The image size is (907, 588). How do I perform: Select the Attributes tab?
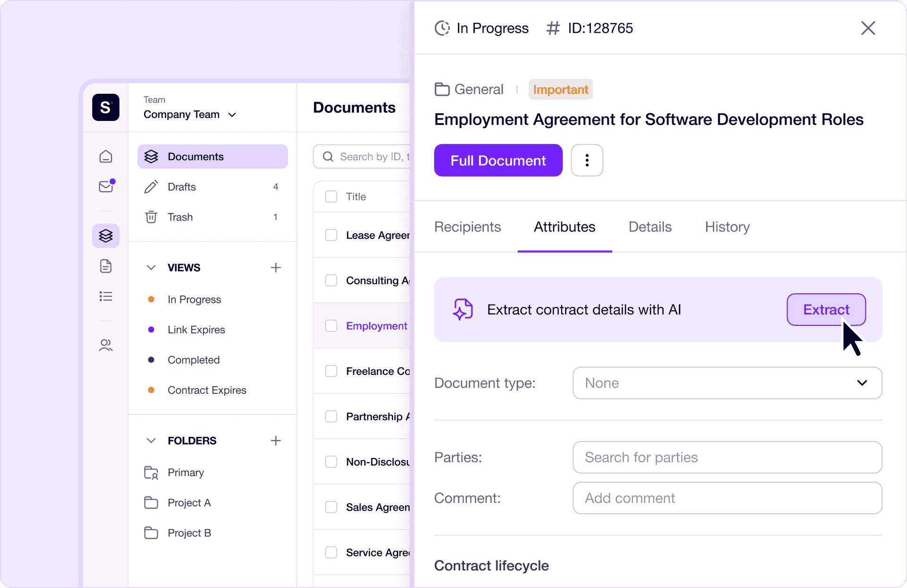pyautogui.click(x=565, y=227)
